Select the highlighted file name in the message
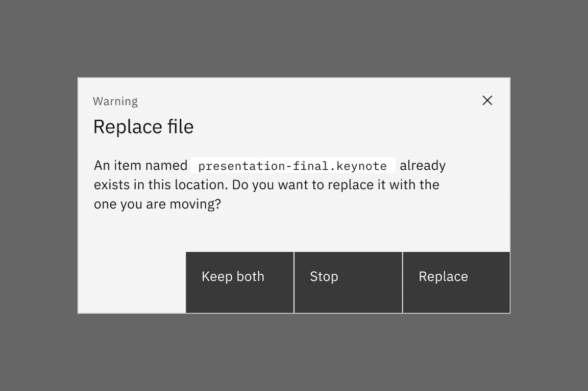The image size is (588, 391). 292,165
